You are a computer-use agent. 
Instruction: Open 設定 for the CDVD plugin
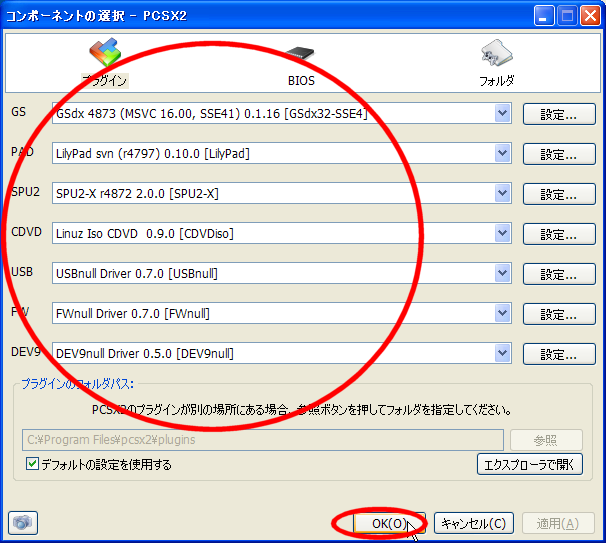pyautogui.click(x=559, y=234)
